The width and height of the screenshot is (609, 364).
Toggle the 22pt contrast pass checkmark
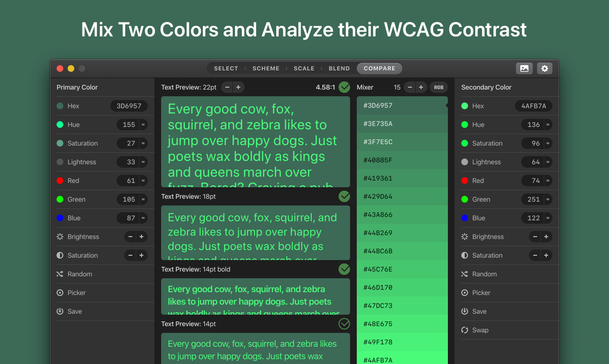tap(344, 87)
